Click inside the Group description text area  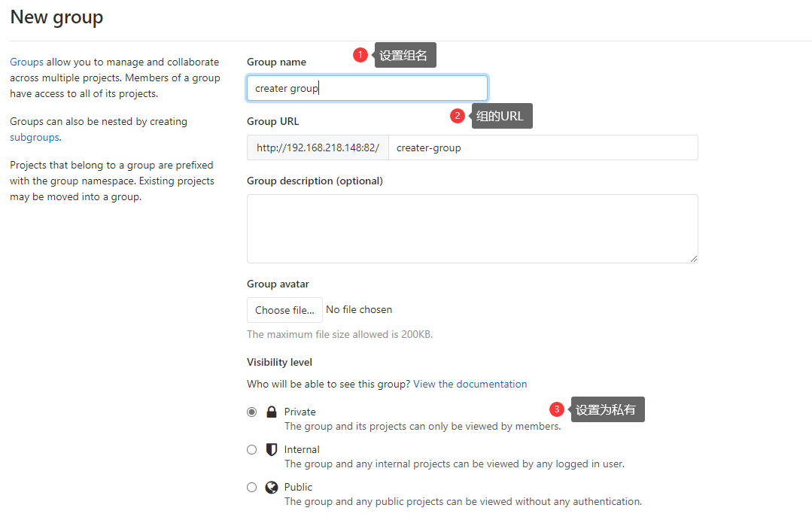472,229
